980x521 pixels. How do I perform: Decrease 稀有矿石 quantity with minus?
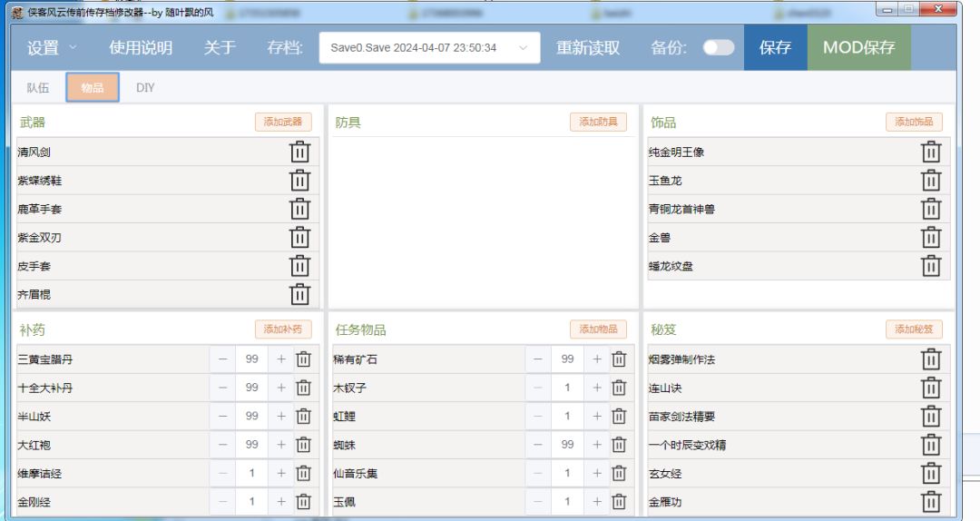(x=538, y=359)
